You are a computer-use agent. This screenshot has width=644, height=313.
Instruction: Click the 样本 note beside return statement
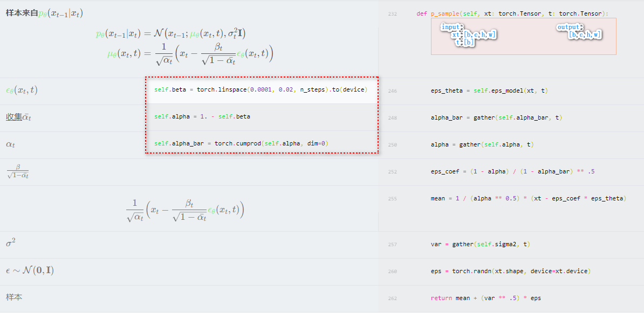click(14, 297)
